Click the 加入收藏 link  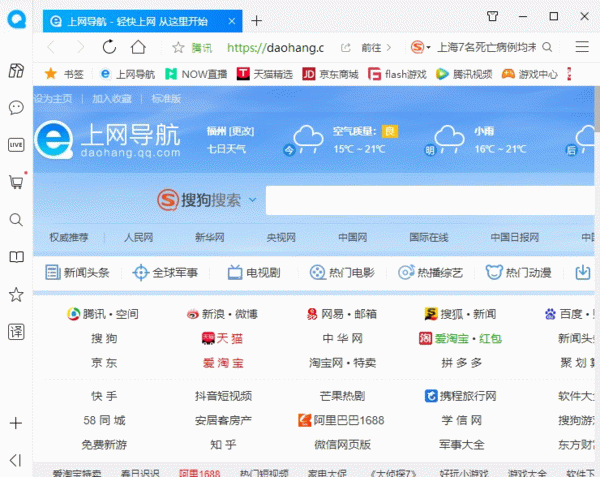112,99
